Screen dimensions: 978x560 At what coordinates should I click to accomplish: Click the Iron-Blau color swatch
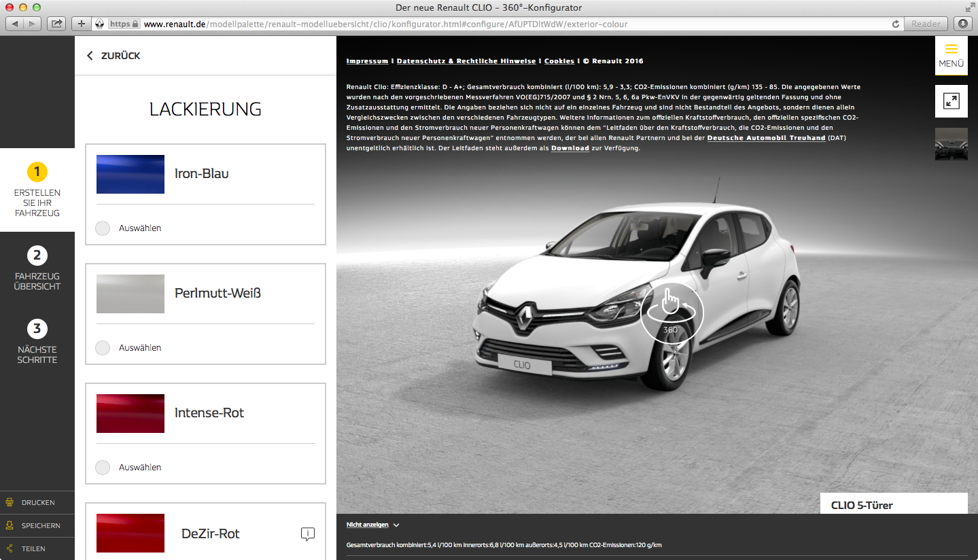(130, 174)
